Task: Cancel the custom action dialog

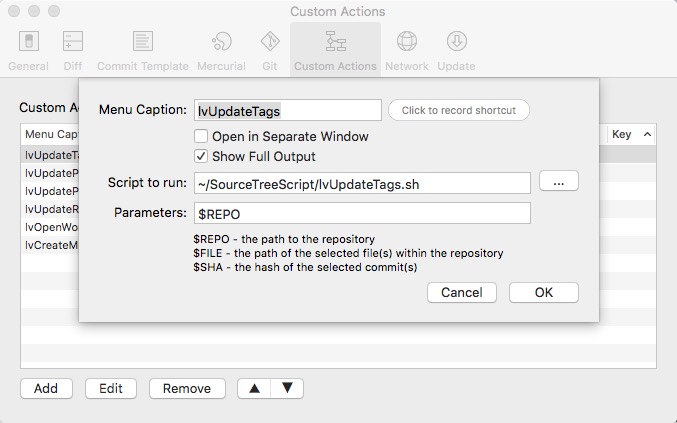Action: click(461, 292)
